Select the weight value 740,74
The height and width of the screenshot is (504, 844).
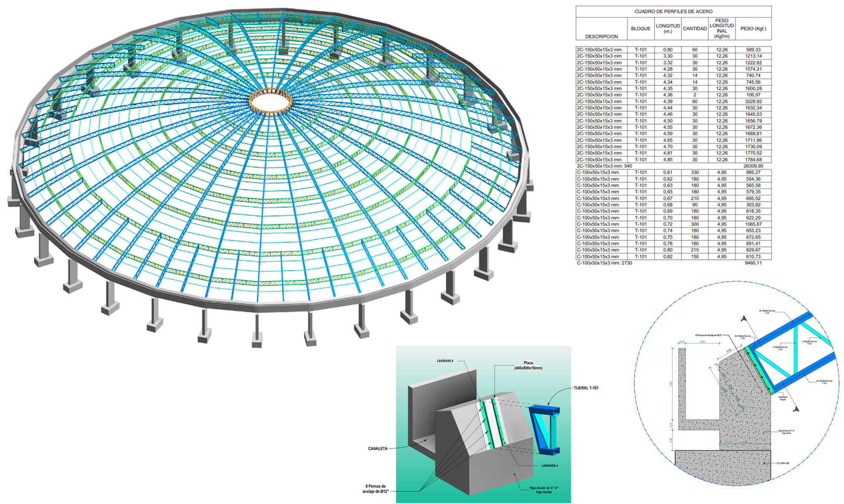[x=753, y=75]
